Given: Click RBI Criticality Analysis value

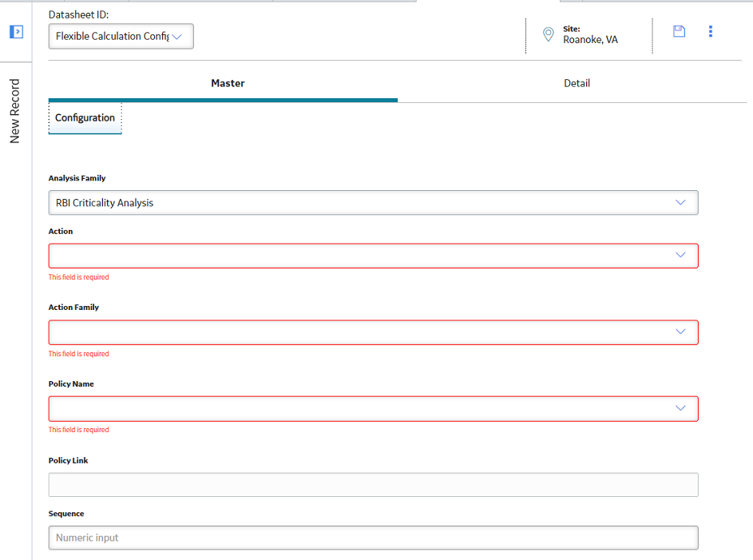Looking at the screenshot, I should point(105,203).
